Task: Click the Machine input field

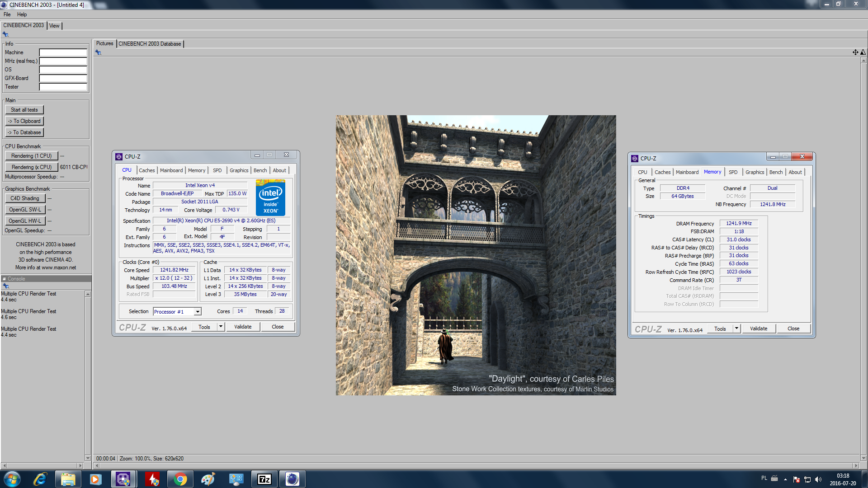Action: (63, 52)
